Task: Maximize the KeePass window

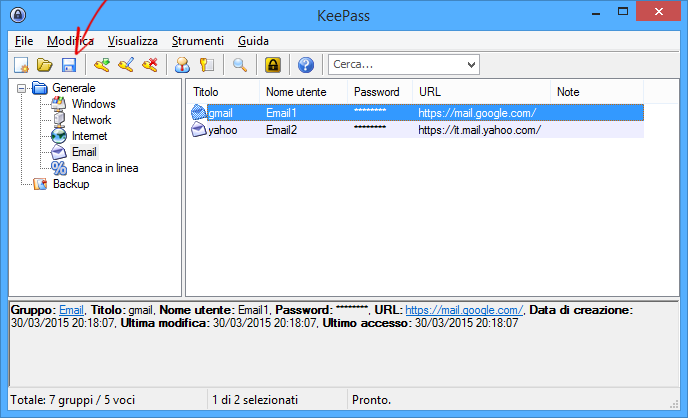Action: [623, 11]
